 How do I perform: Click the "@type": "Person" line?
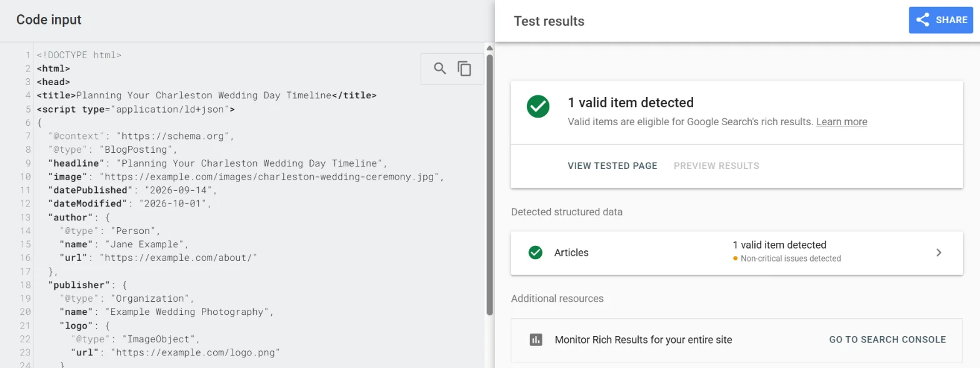pyautogui.click(x=110, y=231)
